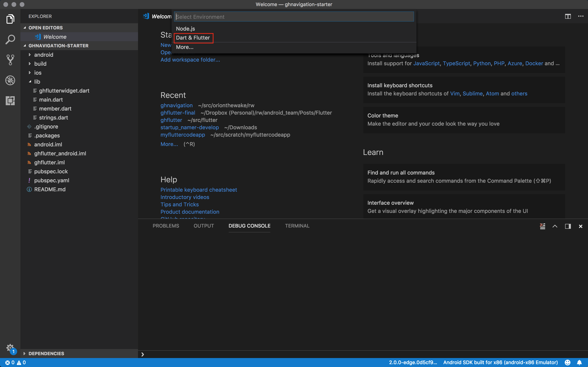Open the Explorer view in activity bar

point(10,19)
